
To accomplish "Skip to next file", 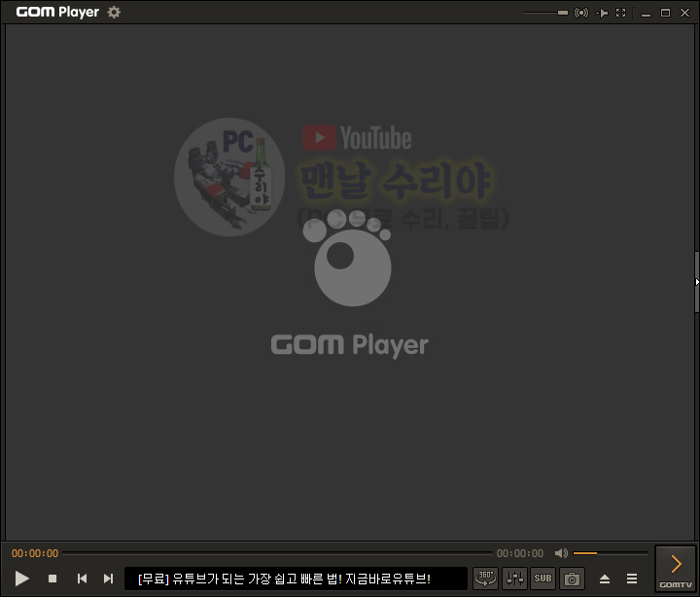I will (x=108, y=579).
